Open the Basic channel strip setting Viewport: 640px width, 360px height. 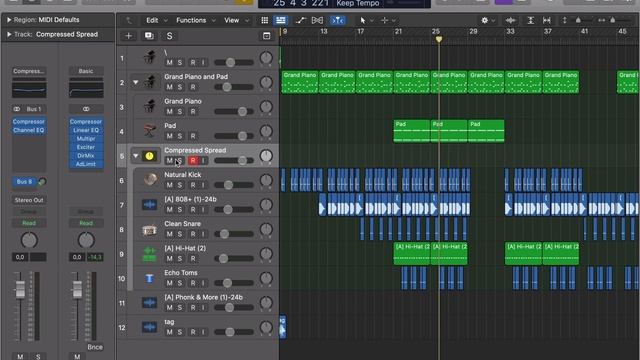[x=86, y=71]
